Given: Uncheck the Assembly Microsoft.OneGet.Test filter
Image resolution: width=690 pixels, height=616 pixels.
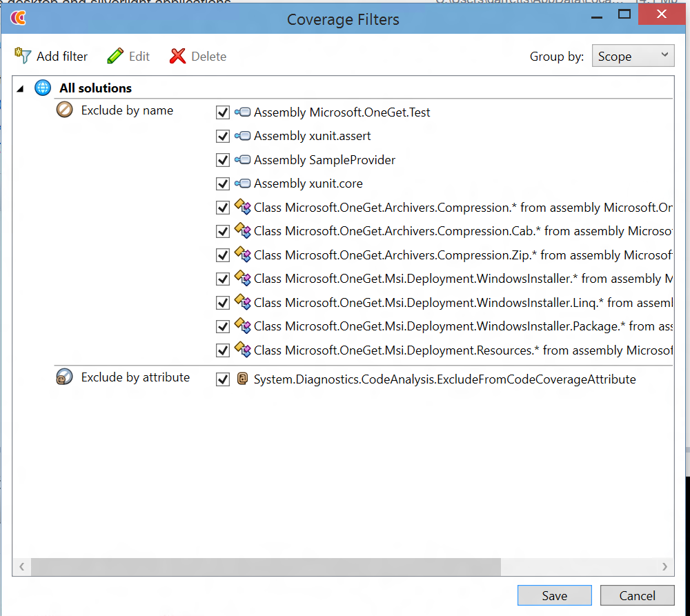Looking at the screenshot, I should (223, 112).
